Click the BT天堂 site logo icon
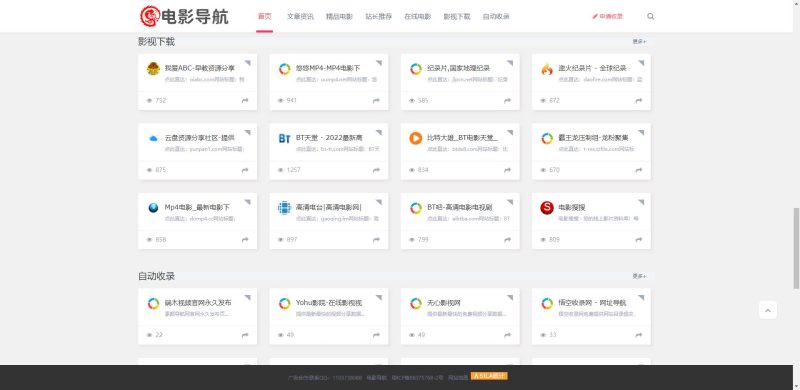This screenshot has height=390, width=800. tap(284, 138)
